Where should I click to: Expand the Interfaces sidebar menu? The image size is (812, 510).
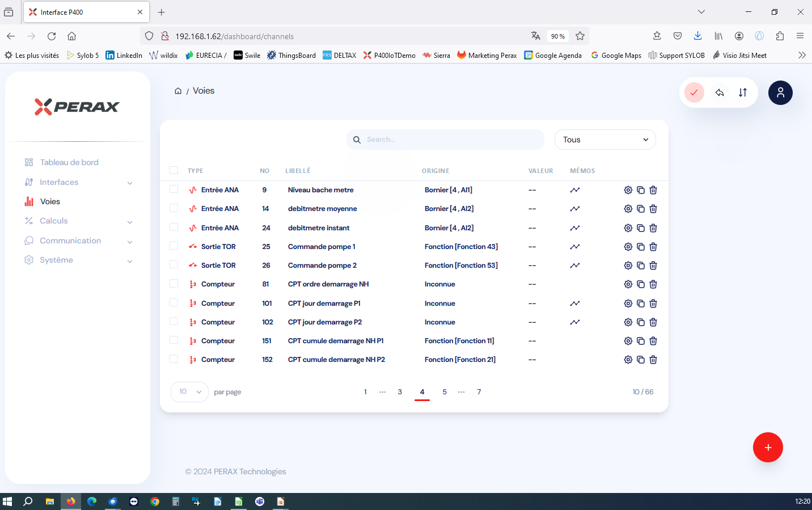pyautogui.click(x=78, y=182)
